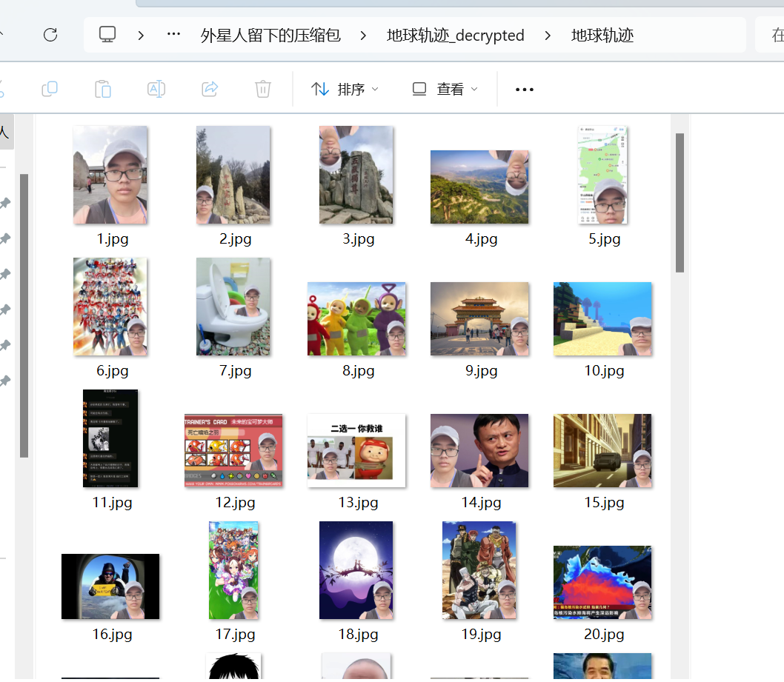784x682 pixels.
Task: Select the 17.jpg anime poster thumbnail
Action: (233, 571)
